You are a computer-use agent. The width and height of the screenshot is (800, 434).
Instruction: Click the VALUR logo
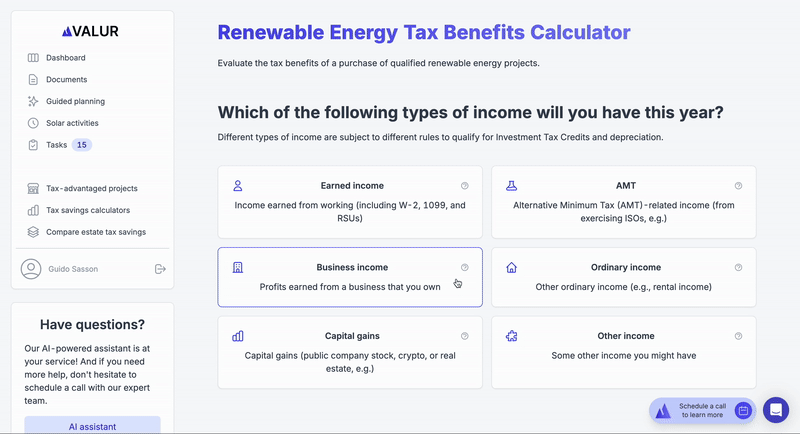[90, 31]
